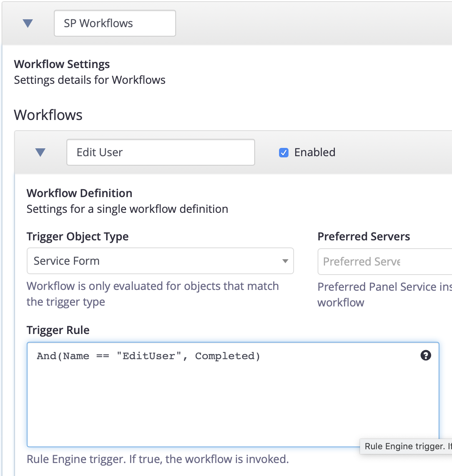452x476 pixels.
Task: Toggle the Enabled checkbox
Action: coord(284,153)
